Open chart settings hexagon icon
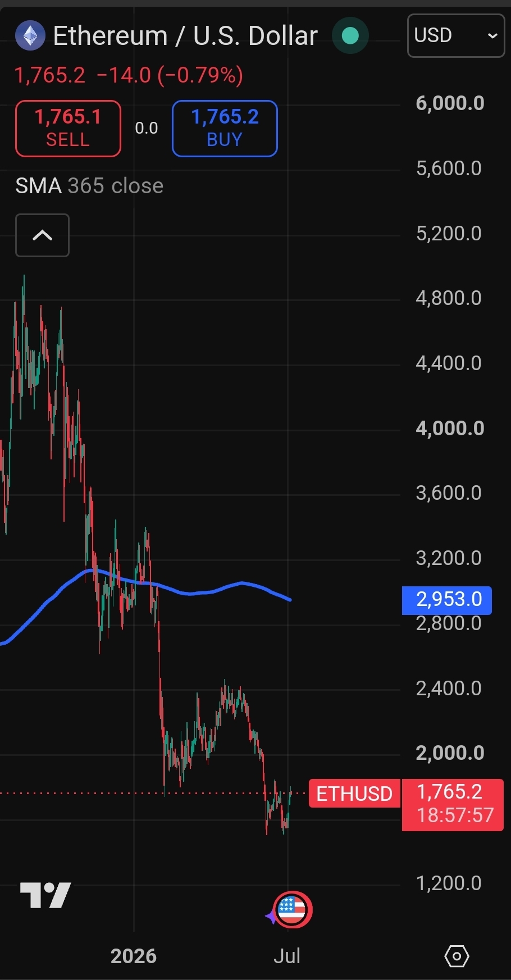 click(x=457, y=956)
